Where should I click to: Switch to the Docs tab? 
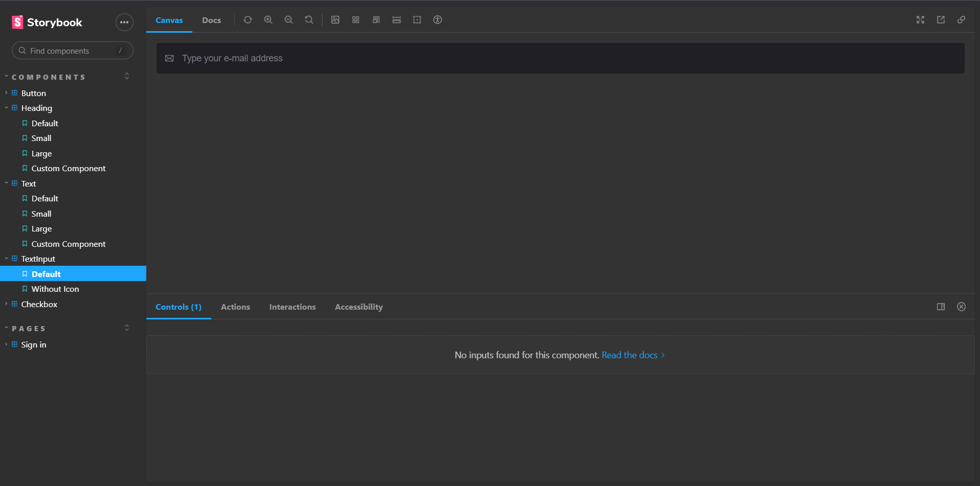click(211, 20)
